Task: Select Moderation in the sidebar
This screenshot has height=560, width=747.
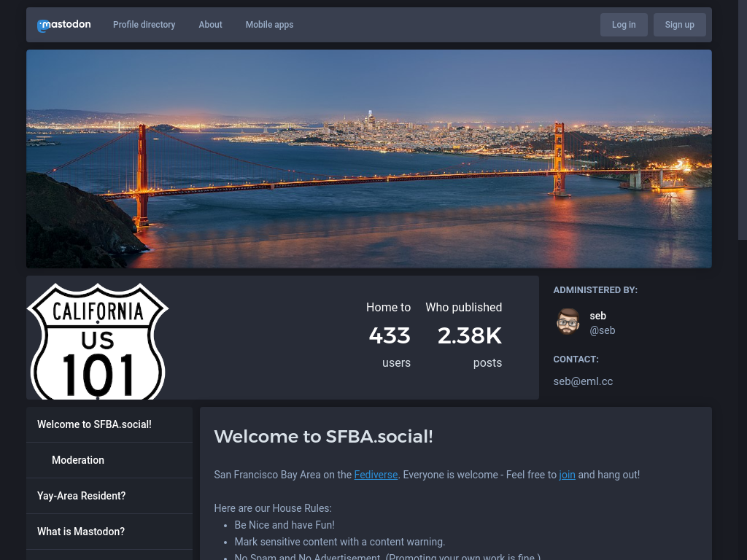Action: 78,460
